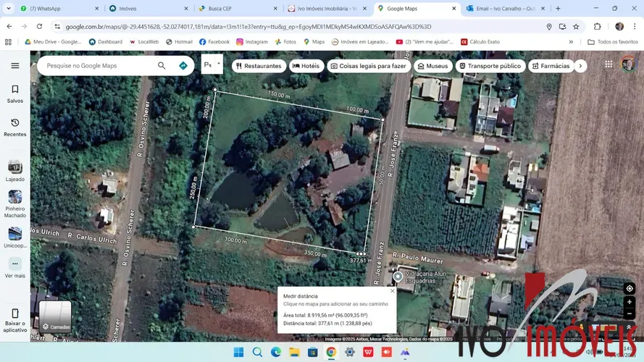Viewport: 644px width, 362px height.
Task: Open the Google apps grid
Action: click(x=609, y=64)
